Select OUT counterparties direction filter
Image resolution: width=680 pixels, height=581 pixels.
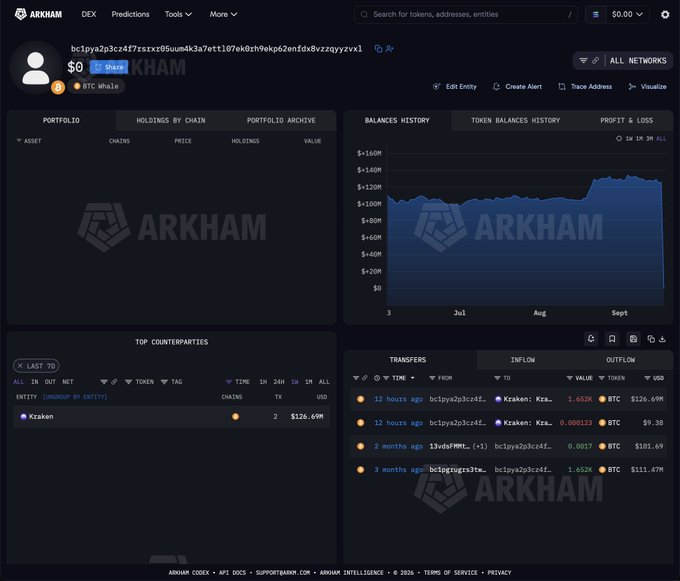(50, 382)
